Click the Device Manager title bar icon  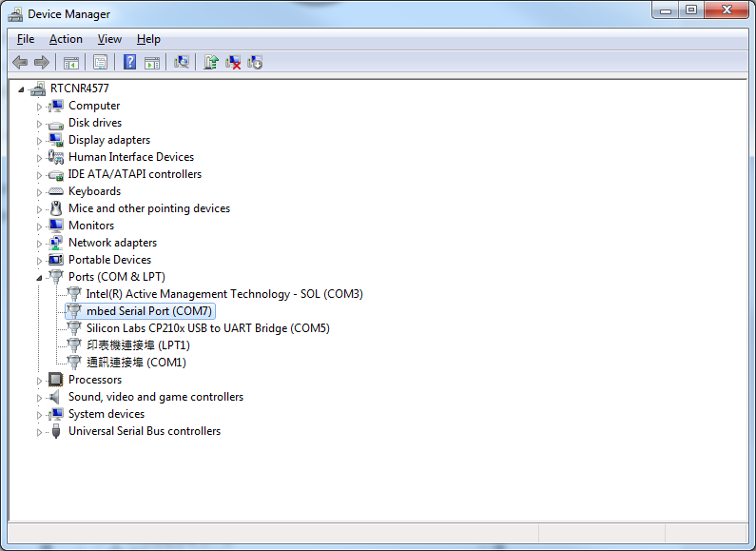coord(15,14)
